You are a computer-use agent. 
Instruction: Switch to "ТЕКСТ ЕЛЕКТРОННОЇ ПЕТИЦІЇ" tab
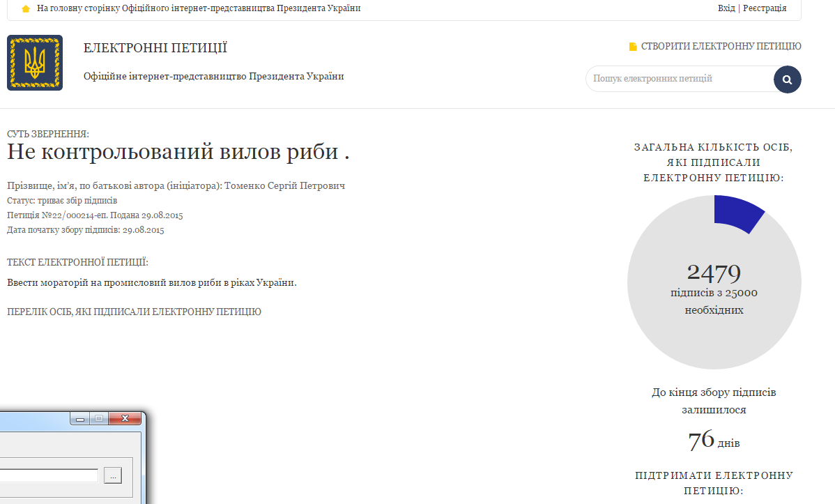pyautogui.click(x=77, y=263)
